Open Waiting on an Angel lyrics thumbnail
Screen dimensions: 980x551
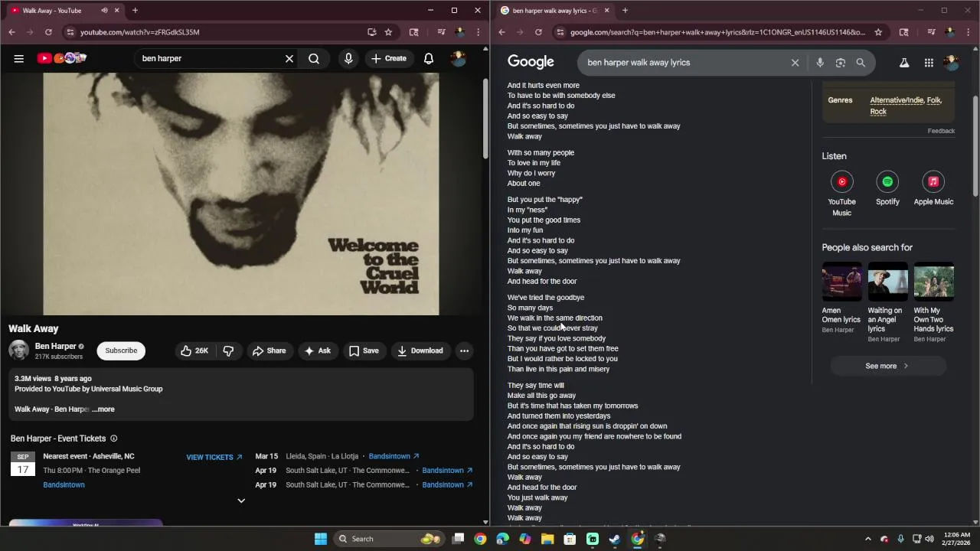tap(887, 282)
